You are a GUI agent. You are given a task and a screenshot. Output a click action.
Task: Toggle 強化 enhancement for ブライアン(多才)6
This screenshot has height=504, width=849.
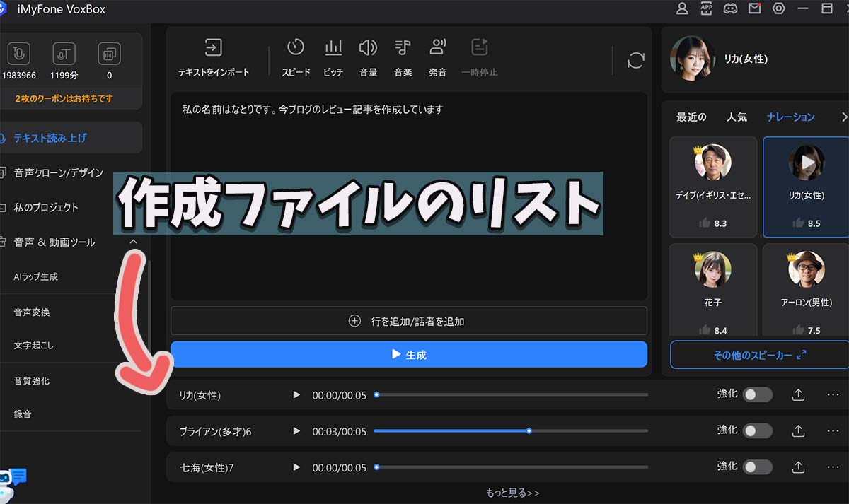[757, 430]
